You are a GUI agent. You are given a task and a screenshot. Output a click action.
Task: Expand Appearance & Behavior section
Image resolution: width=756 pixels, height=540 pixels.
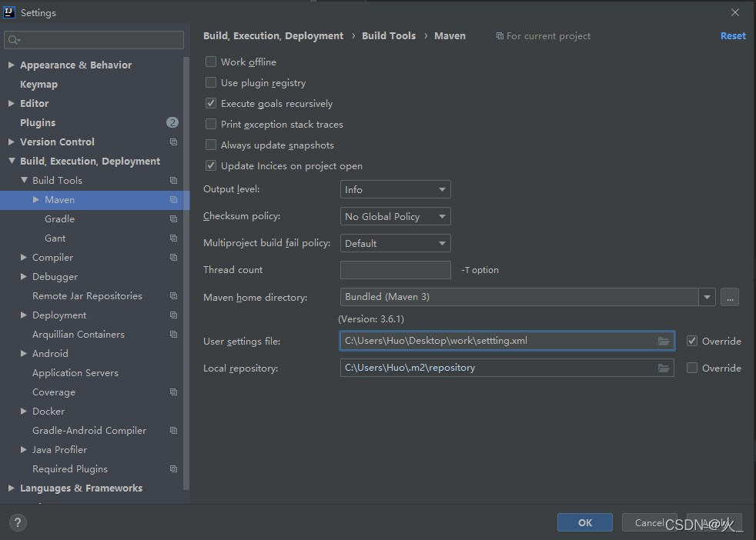(12, 65)
